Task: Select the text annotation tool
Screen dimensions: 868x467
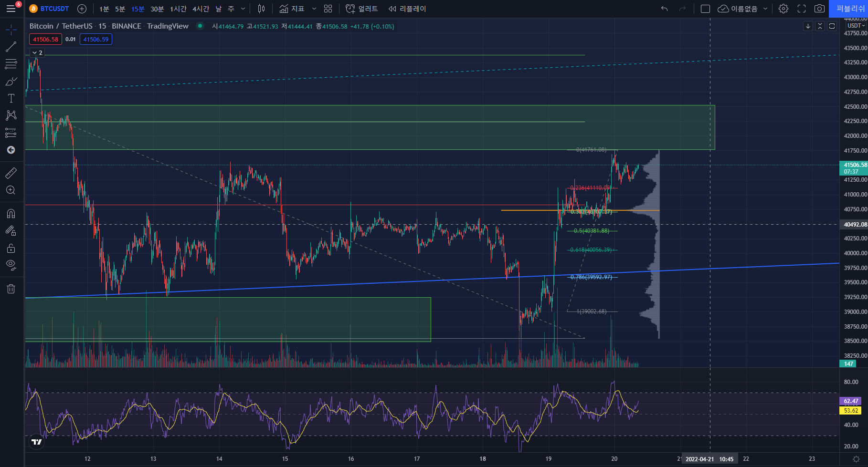Action: coord(11,98)
